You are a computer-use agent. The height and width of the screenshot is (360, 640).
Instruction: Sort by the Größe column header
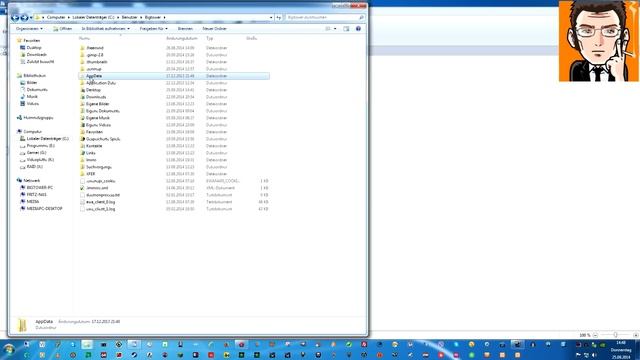[251, 38]
